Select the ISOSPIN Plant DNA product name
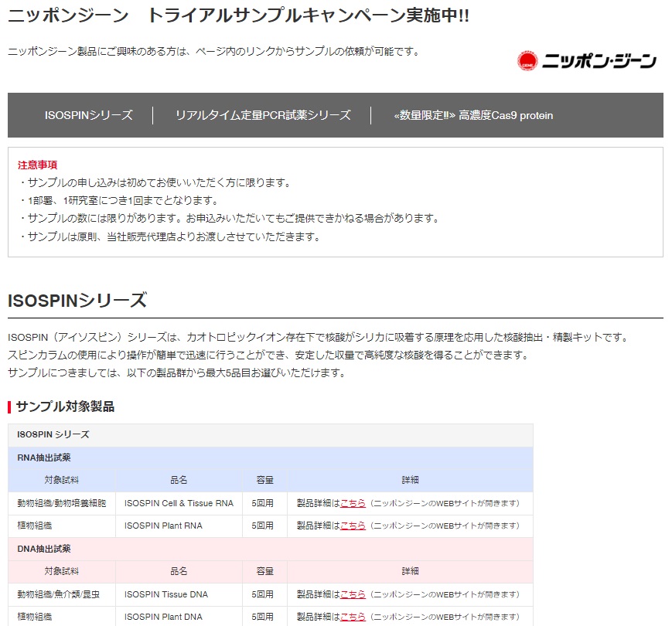 pyautogui.click(x=163, y=617)
